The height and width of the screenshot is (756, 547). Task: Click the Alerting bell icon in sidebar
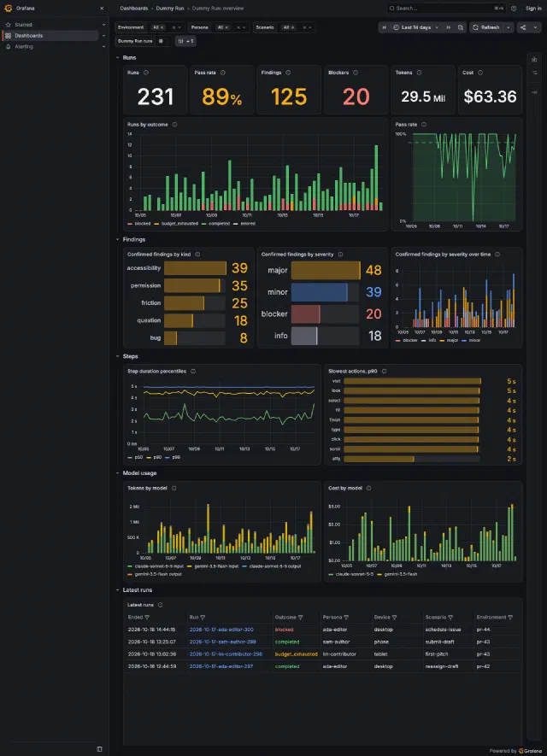point(9,47)
